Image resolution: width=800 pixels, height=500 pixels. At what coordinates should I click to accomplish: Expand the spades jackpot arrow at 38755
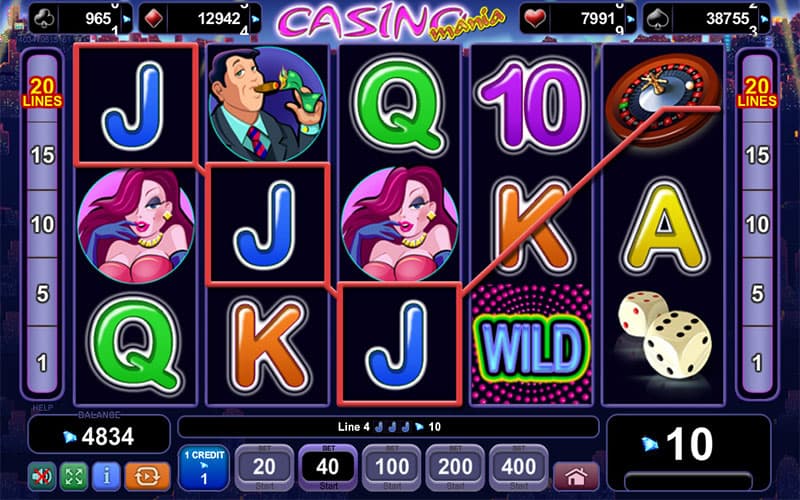tap(764, 19)
